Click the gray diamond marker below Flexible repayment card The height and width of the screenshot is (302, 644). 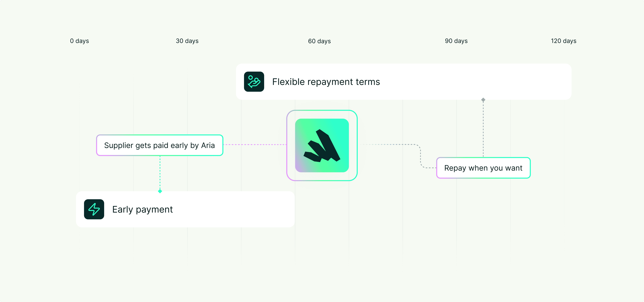tap(483, 100)
